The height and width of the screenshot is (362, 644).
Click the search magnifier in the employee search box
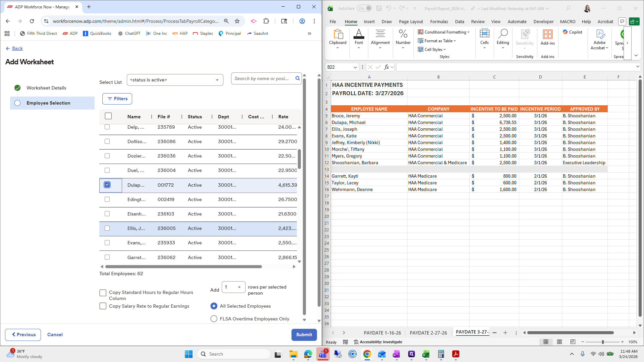pyautogui.click(x=297, y=78)
